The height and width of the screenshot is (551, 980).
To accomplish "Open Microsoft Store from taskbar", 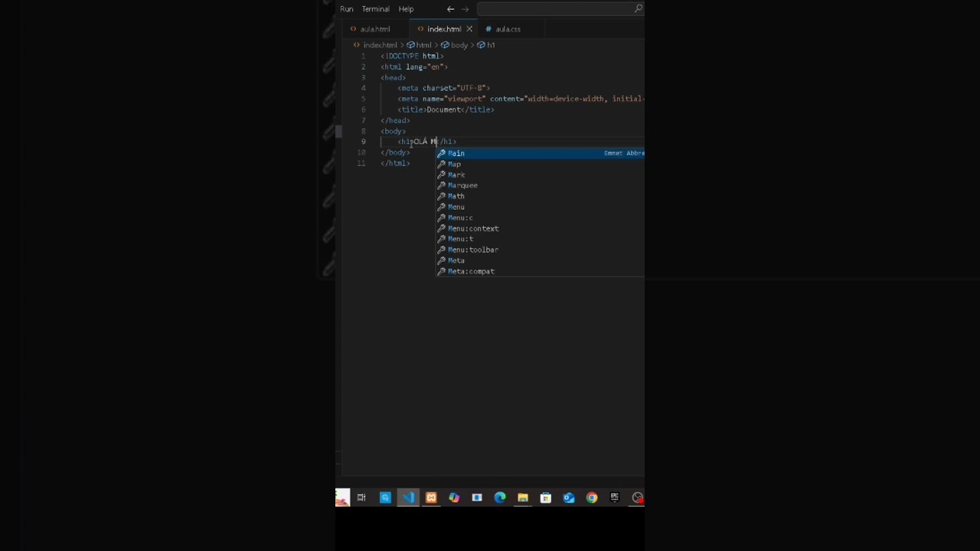I will (x=546, y=497).
